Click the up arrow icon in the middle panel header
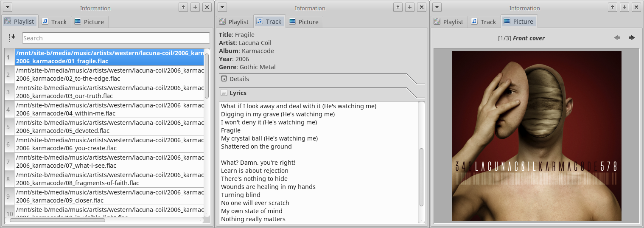 398,7
